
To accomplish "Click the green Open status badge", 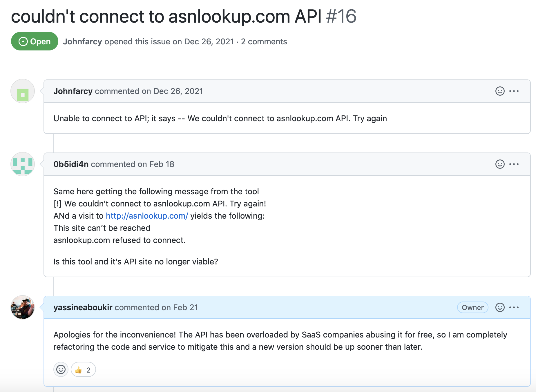I will click(35, 41).
